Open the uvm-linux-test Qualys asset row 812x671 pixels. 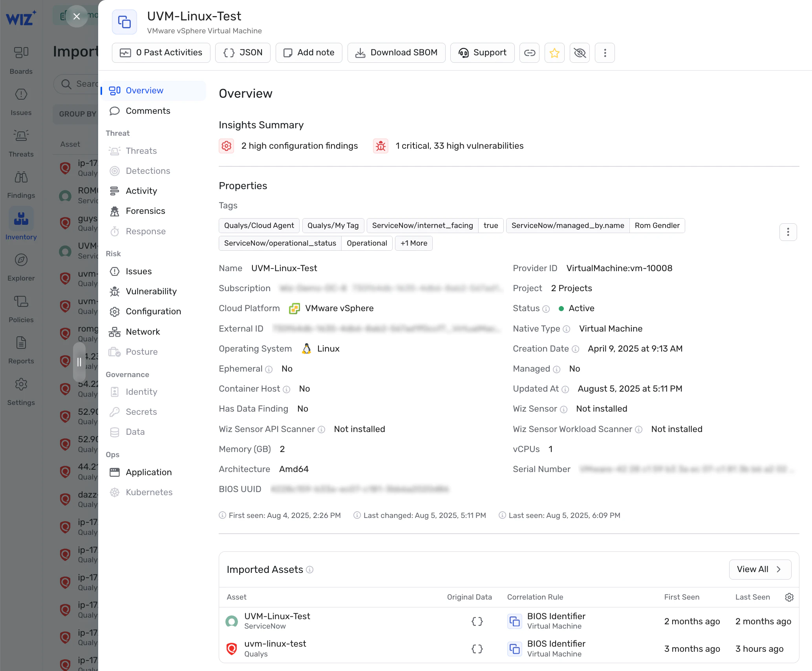(509, 649)
